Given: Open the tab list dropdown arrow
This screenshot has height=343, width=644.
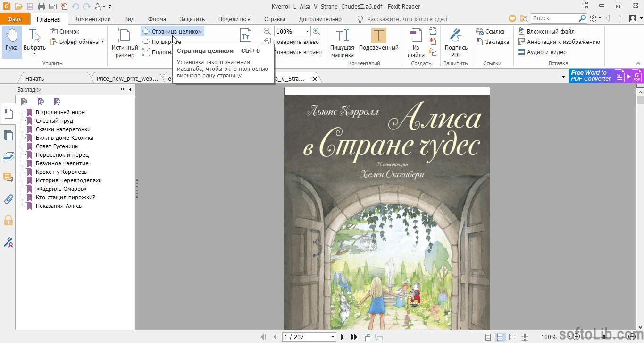Looking at the screenshot, I should [563, 77].
